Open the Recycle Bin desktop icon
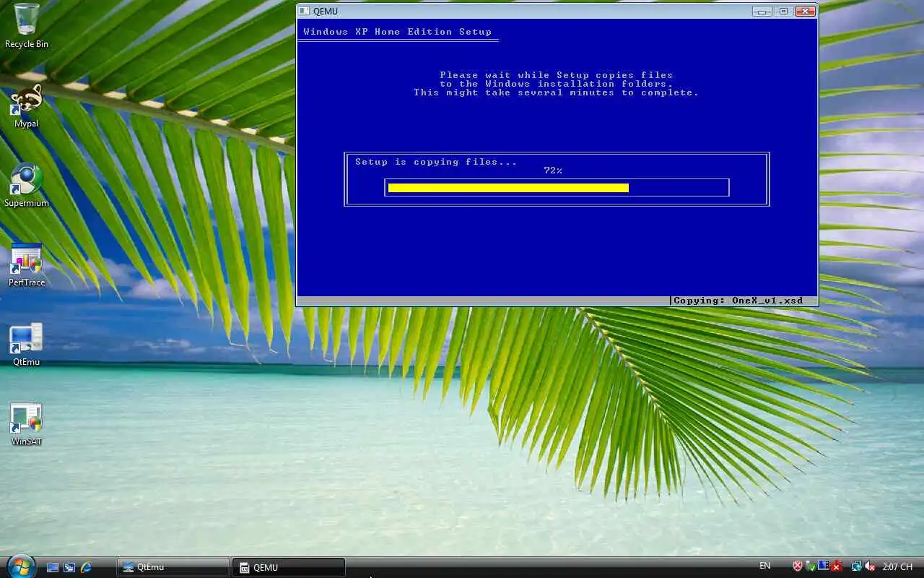Screen dimensions: 924x578 tap(26, 25)
